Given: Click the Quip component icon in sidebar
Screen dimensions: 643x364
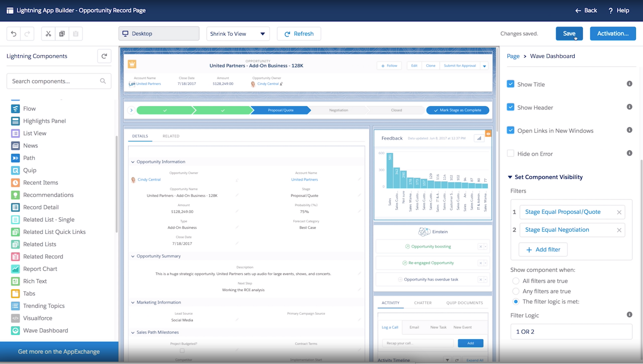Looking at the screenshot, I should [15, 170].
